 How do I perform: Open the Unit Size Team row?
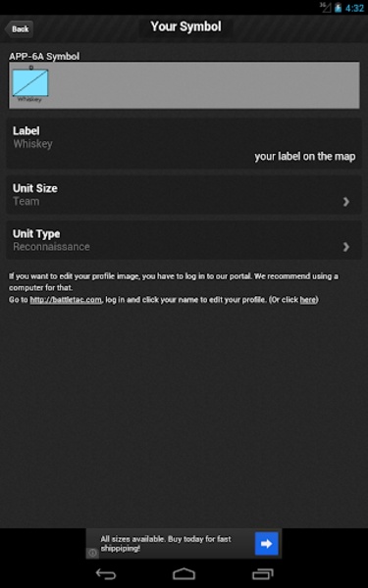(x=184, y=195)
